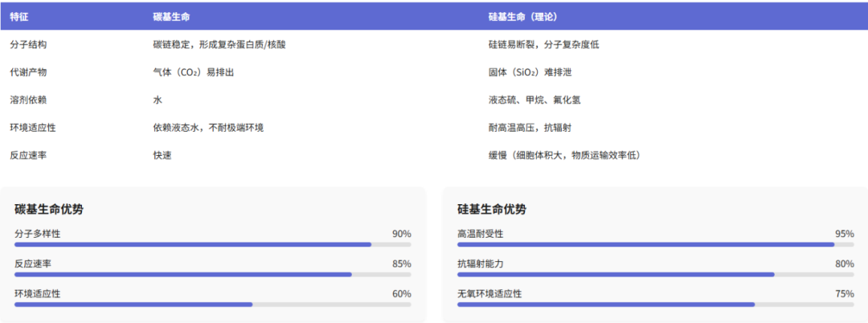Click the 环境适应性 table row label
868x323 pixels.
[x=33, y=128]
